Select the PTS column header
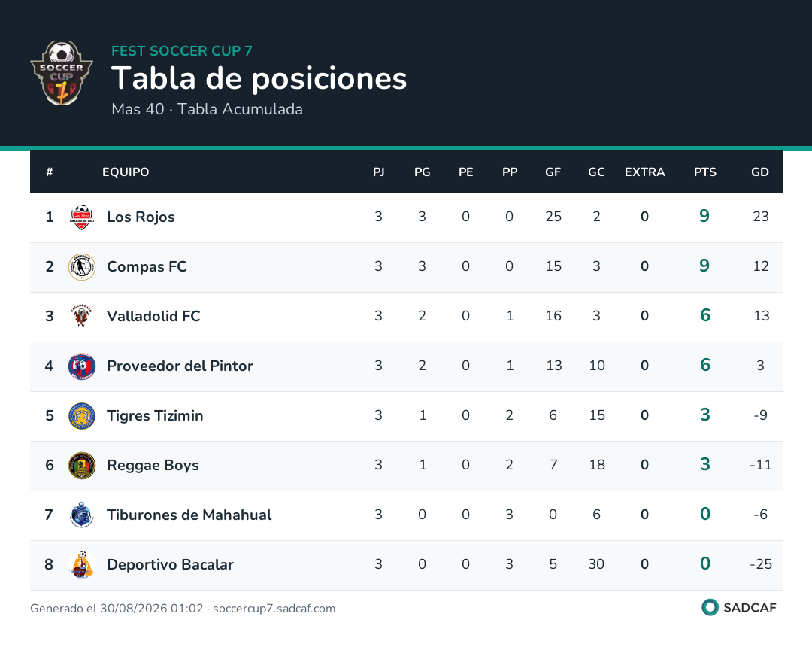Screen dimensions: 812x647 (x=704, y=172)
